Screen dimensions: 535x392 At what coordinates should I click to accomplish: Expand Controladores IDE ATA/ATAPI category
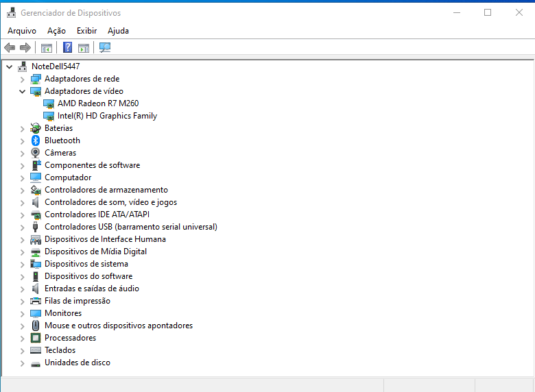tap(23, 215)
